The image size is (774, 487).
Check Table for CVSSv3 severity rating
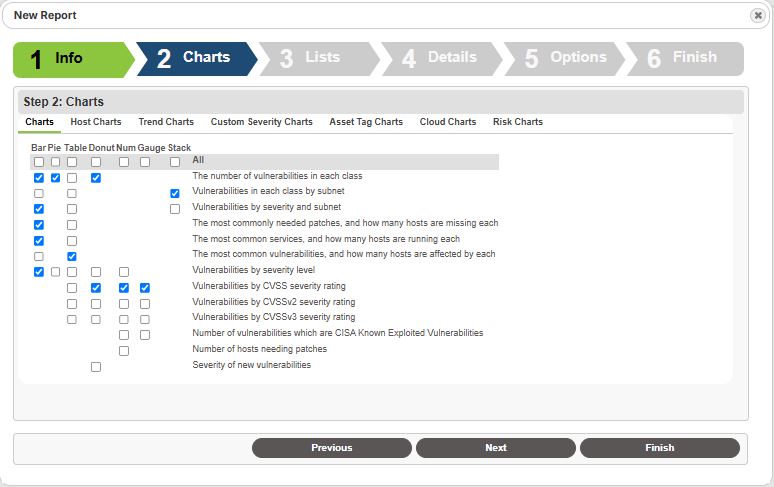[x=72, y=319]
